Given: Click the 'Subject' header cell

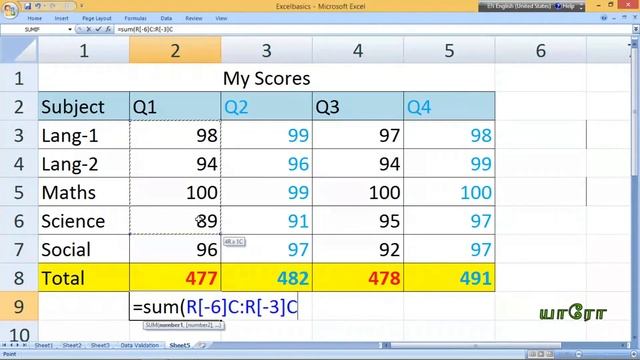Looking at the screenshot, I should 84,107.
